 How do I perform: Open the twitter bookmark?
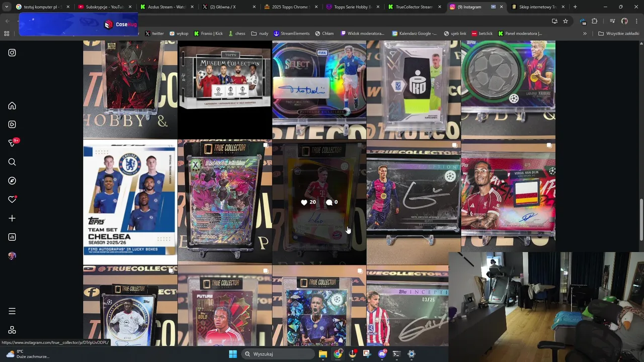click(x=154, y=34)
